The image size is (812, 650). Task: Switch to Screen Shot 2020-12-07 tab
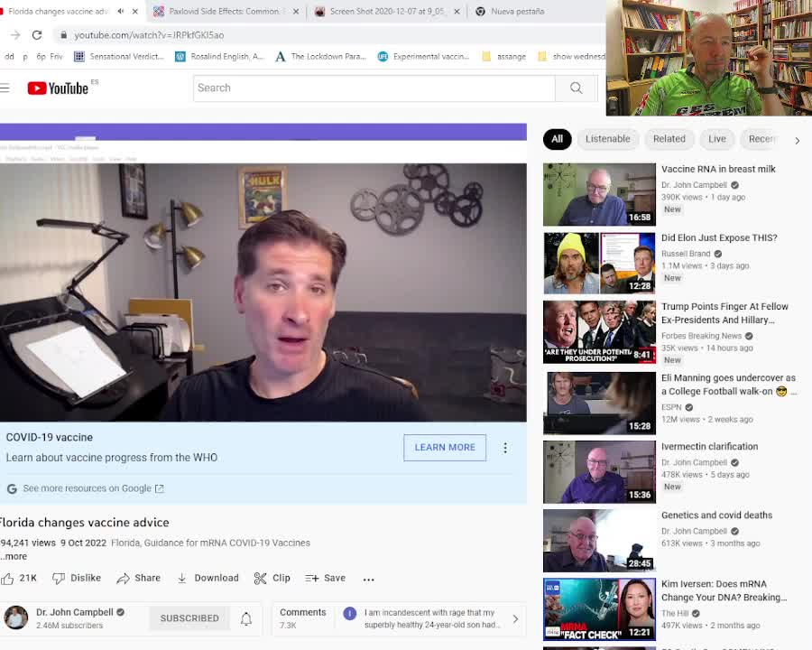tap(387, 12)
